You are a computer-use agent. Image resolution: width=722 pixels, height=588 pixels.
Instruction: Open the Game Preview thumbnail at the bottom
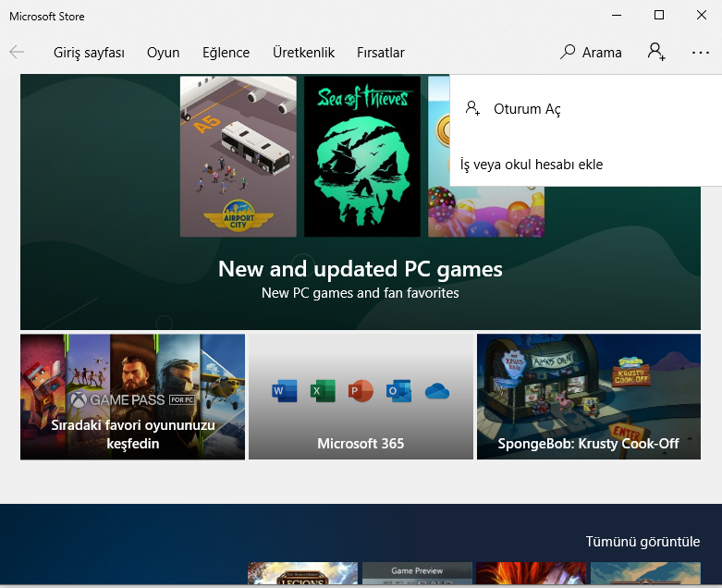(417, 573)
